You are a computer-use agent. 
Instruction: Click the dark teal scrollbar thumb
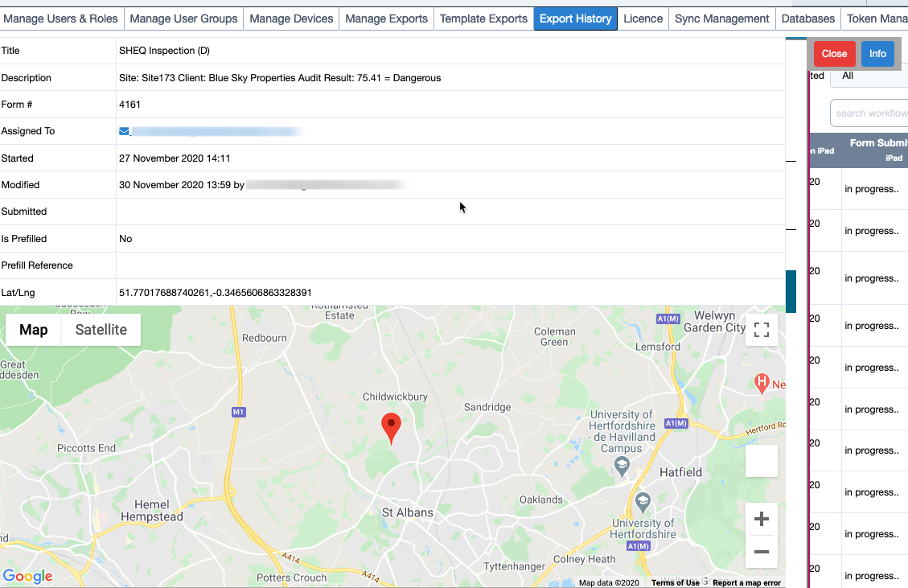point(791,291)
